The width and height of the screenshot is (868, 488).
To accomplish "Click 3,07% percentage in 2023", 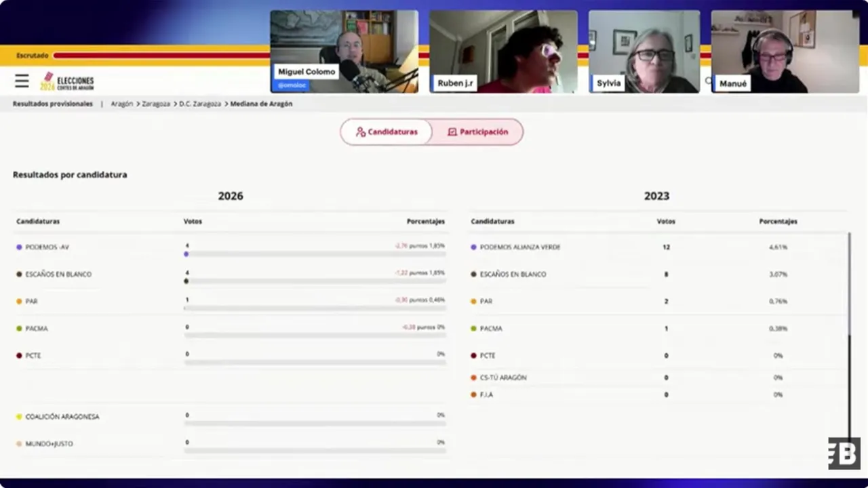I will (x=778, y=274).
